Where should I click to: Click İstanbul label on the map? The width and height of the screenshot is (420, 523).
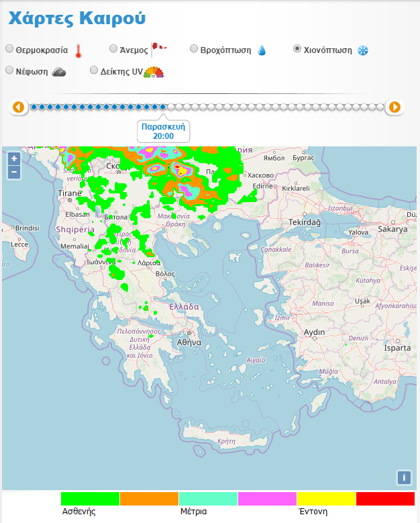[340, 208]
